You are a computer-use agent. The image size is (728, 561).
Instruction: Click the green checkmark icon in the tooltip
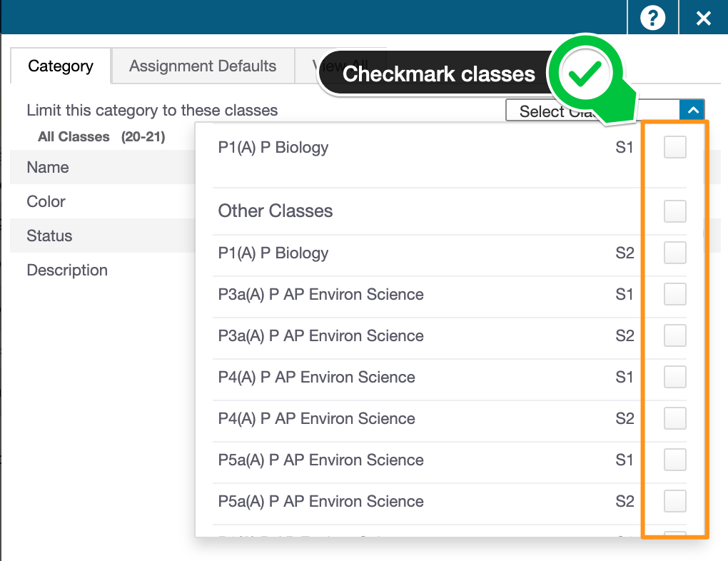[585, 74]
